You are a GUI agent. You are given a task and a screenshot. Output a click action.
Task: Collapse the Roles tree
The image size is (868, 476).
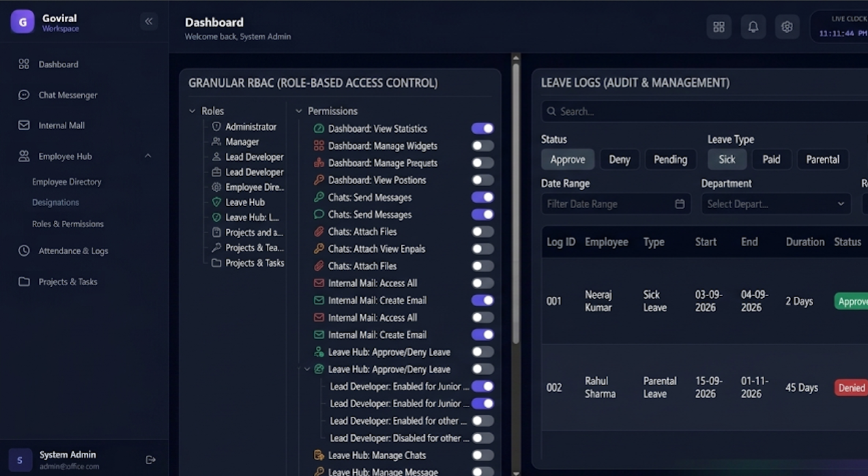(x=192, y=111)
